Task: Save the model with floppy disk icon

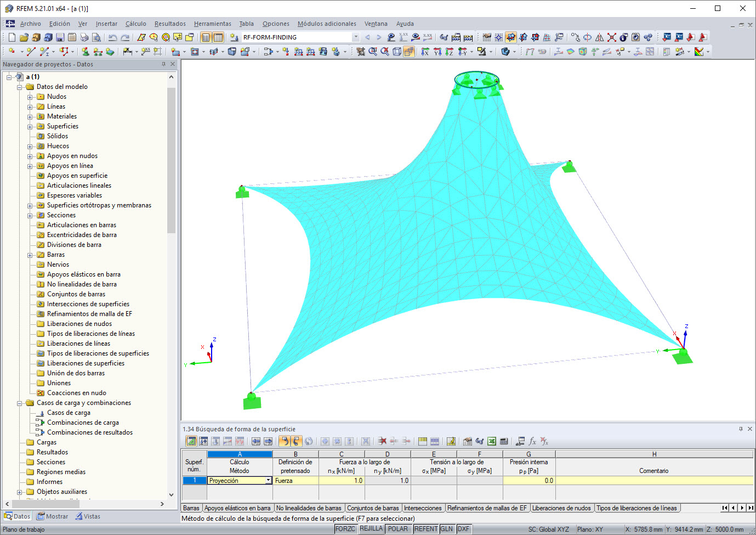Action: click(x=60, y=37)
